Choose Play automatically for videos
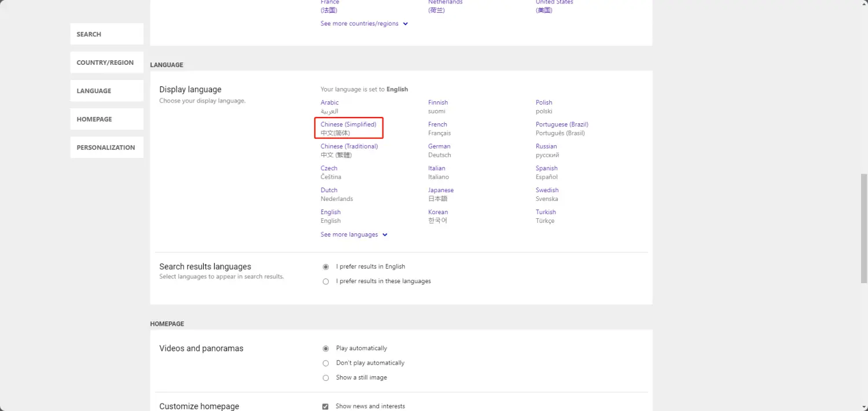This screenshot has height=411, width=868. (x=326, y=348)
